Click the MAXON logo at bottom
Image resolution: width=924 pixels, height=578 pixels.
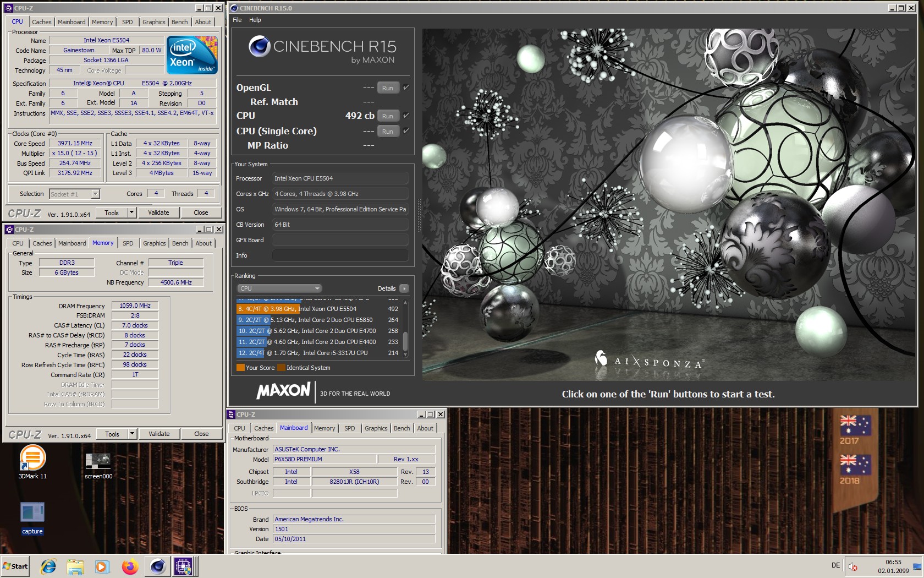(x=283, y=391)
